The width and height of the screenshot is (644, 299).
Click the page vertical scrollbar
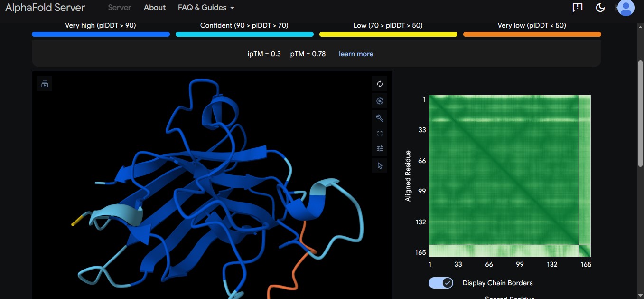(640, 114)
